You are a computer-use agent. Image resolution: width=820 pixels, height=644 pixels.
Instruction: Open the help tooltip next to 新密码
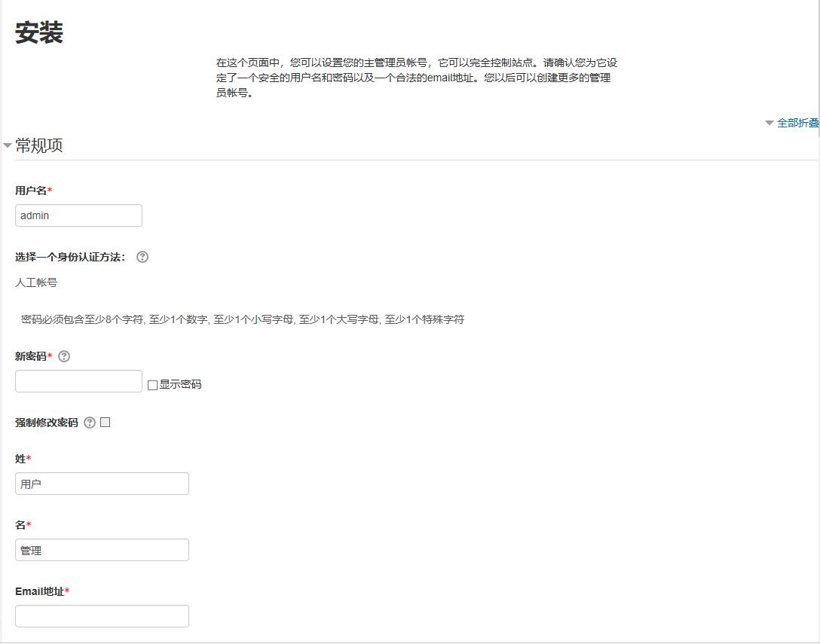coord(64,356)
